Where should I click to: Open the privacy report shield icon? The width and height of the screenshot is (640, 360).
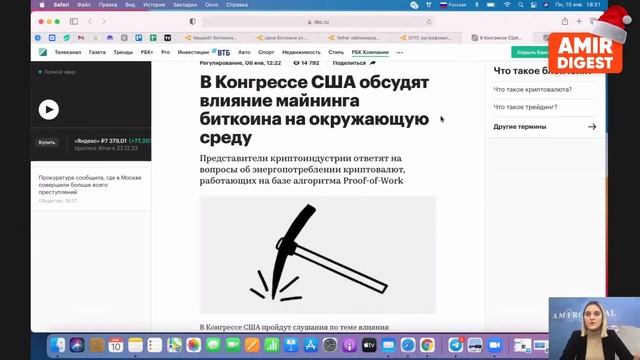point(193,21)
